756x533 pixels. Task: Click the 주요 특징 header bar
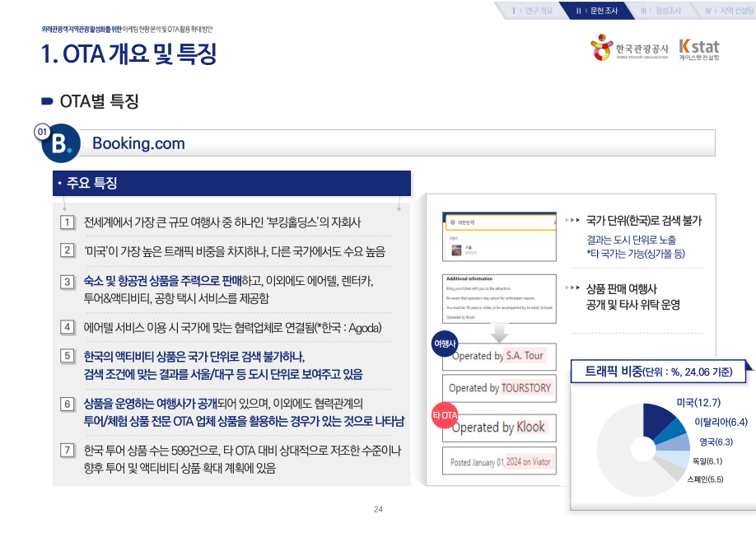232,183
